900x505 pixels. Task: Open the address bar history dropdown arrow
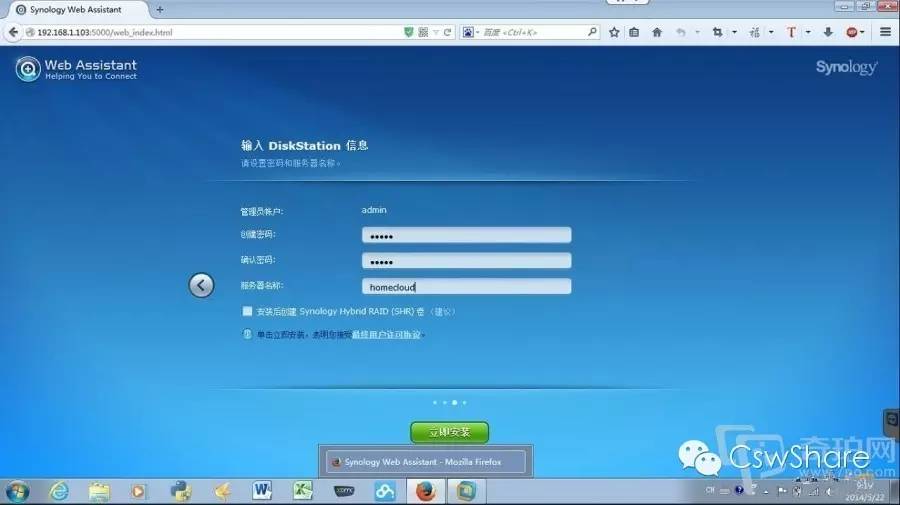pos(436,32)
